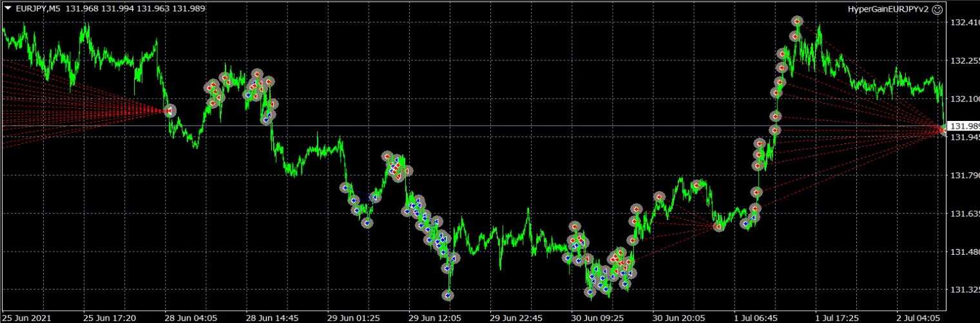Click the 132.100 price scale label
The width and height of the screenshot is (980, 323).
pos(965,98)
